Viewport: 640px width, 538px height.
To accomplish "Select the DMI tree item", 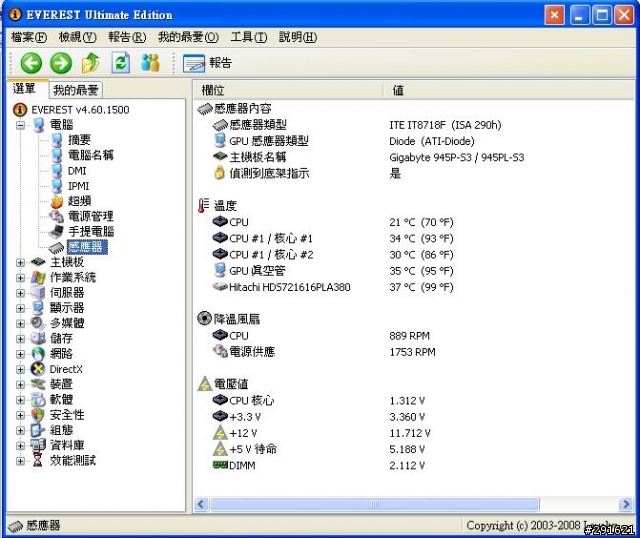I will click(77, 171).
